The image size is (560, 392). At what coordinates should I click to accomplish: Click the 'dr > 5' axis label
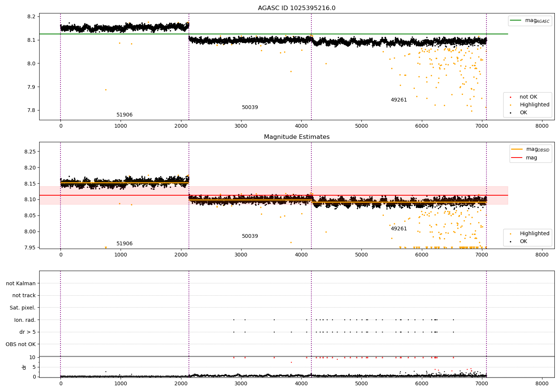(x=28, y=332)
